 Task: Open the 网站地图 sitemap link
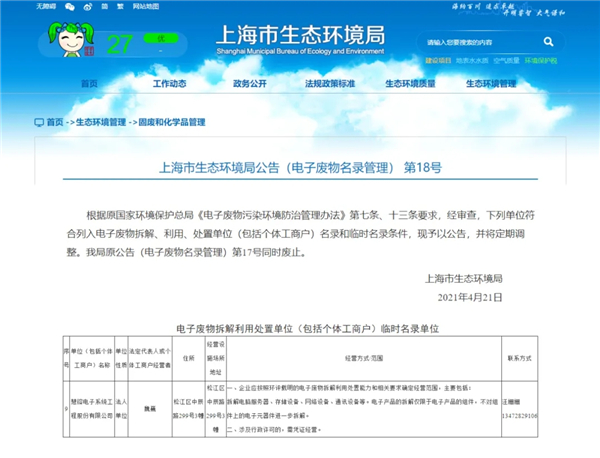click(x=146, y=7)
